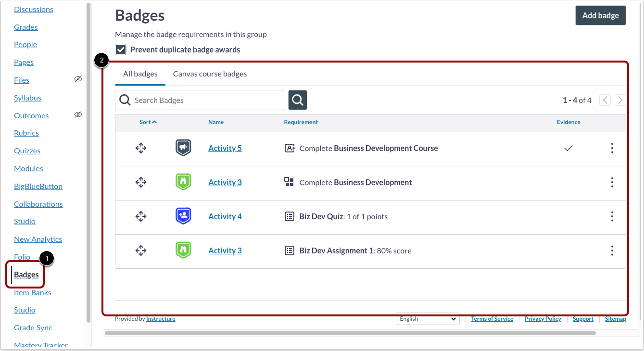This screenshot has width=644, height=351.
Task: Open the Support footer link
Action: [x=583, y=319]
